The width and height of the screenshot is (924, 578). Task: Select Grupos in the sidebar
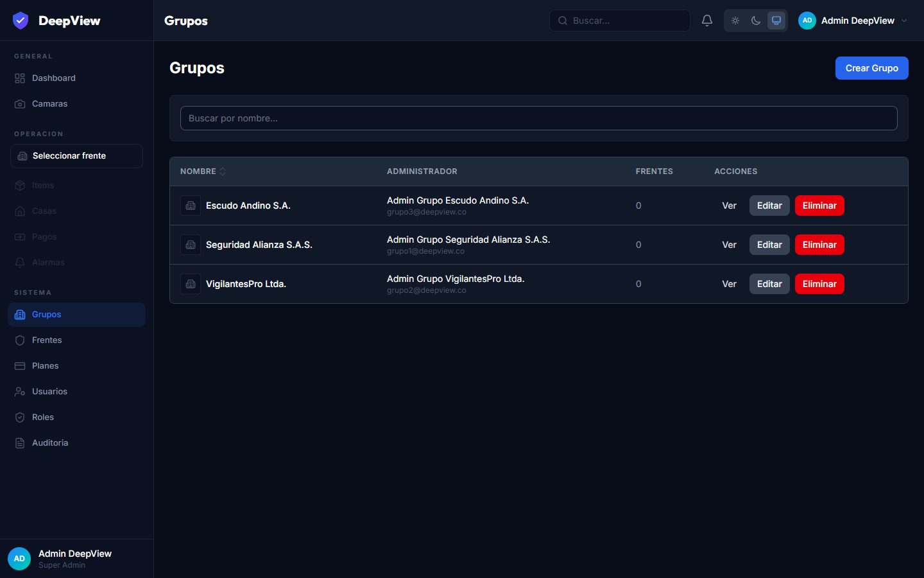(x=76, y=315)
